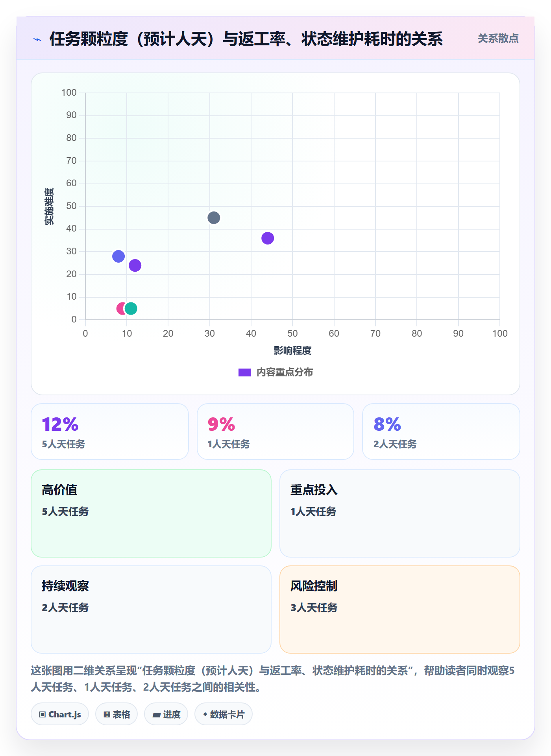This screenshot has width=551, height=756.
Task: Click the 数据卡片 tag
Action: point(224,714)
